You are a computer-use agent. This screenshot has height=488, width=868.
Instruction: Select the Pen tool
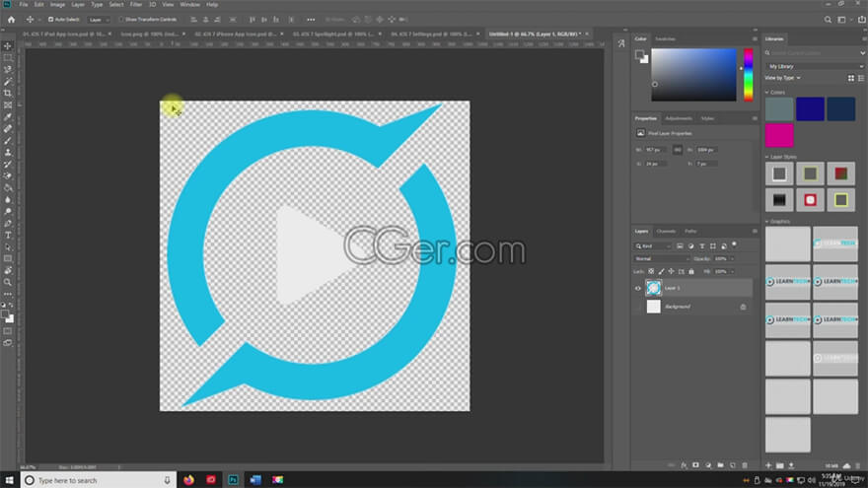click(x=8, y=224)
